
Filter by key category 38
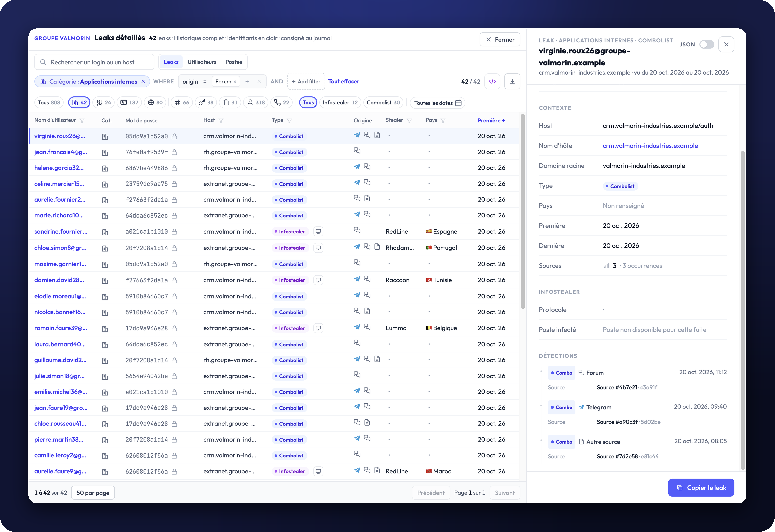(x=206, y=103)
